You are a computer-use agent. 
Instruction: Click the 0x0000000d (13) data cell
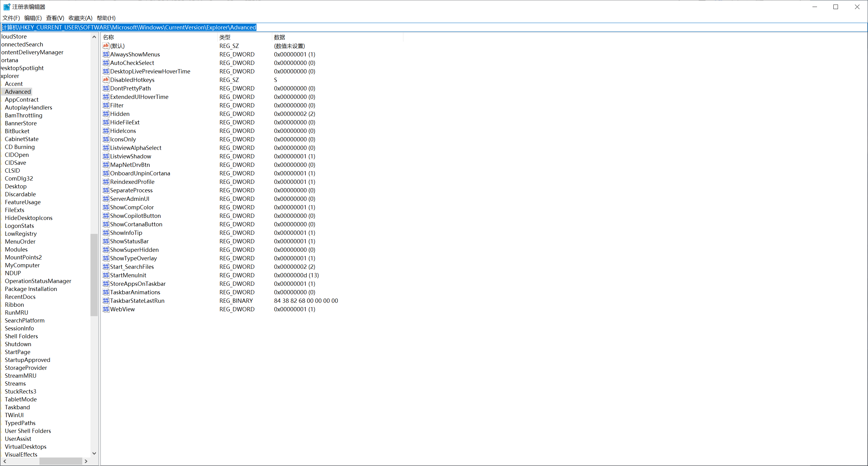297,275
